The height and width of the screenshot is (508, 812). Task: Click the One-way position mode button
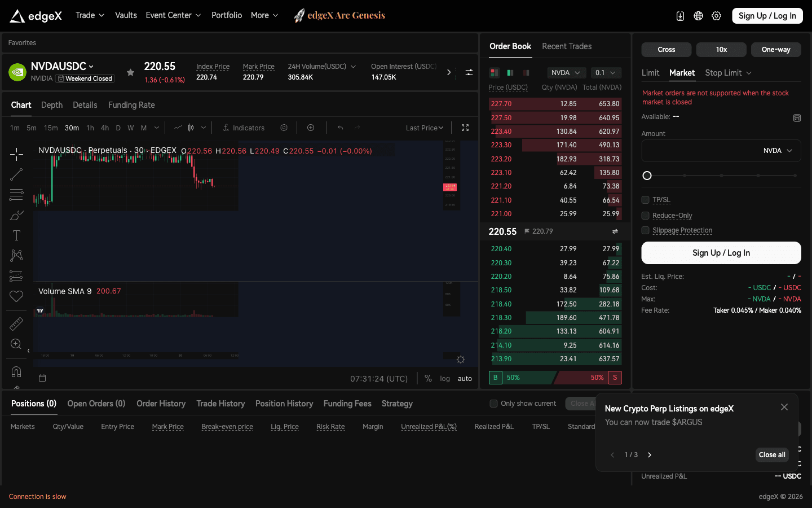coord(776,50)
